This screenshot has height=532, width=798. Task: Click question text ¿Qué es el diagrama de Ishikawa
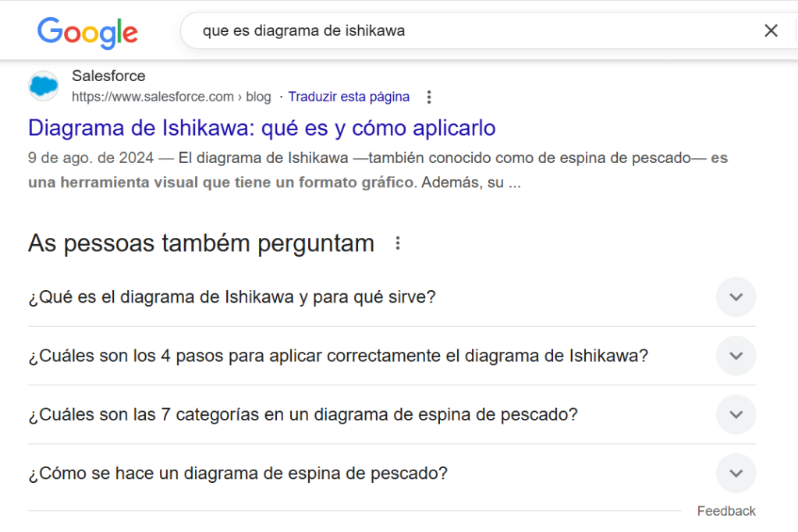pos(232,296)
